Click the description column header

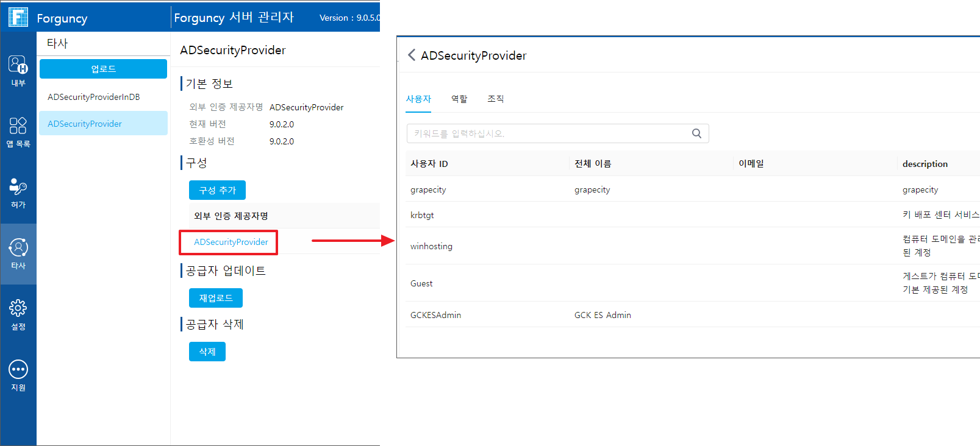[x=925, y=164]
